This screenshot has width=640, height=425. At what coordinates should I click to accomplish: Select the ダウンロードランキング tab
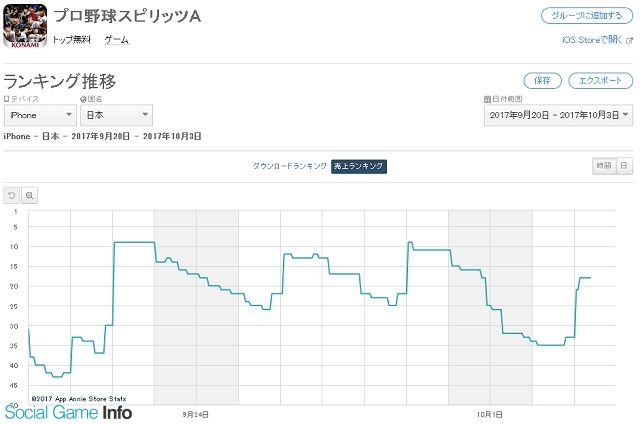pos(290,166)
